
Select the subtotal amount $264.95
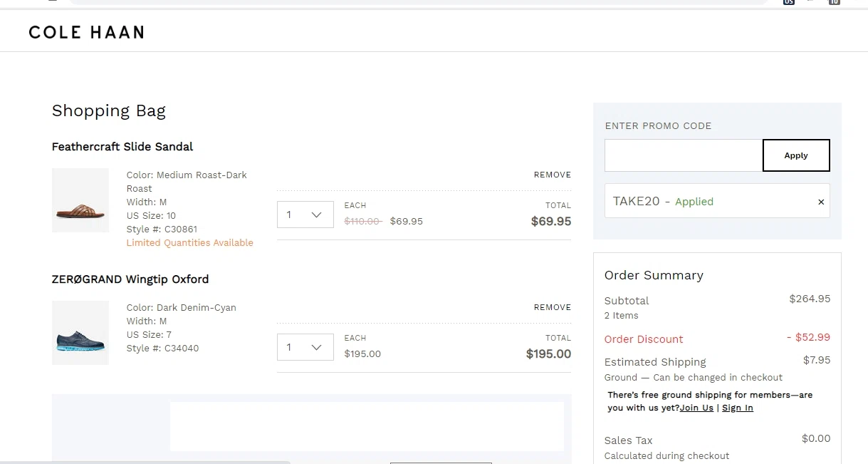(x=810, y=299)
